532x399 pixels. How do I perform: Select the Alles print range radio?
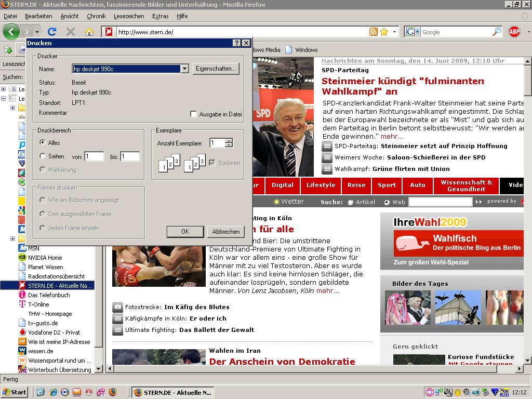[43, 142]
